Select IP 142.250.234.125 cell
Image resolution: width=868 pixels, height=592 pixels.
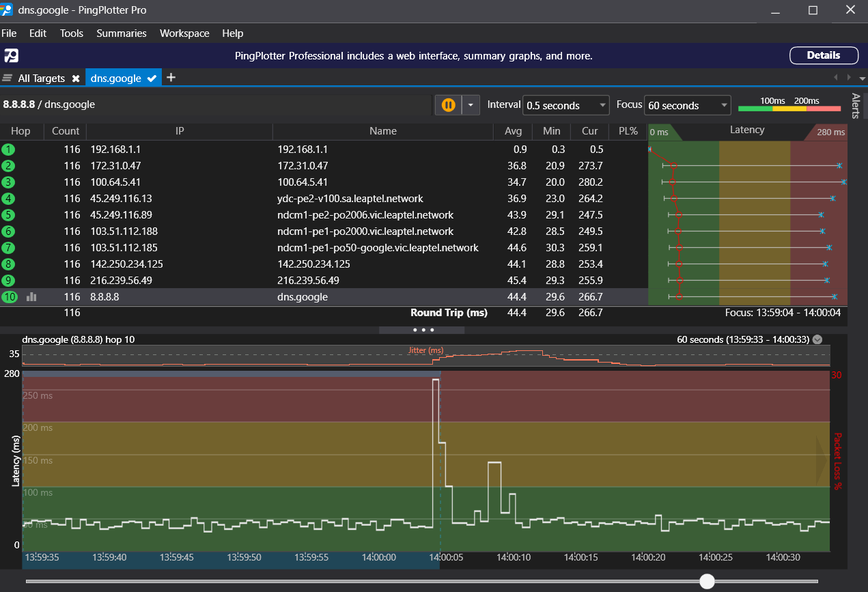(x=126, y=264)
